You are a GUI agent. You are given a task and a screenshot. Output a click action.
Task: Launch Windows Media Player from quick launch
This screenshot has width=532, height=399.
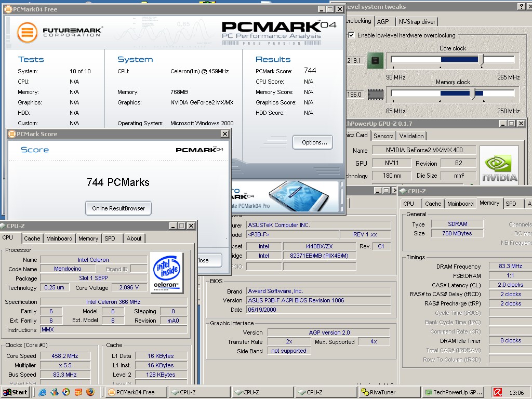click(x=66, y=392)
